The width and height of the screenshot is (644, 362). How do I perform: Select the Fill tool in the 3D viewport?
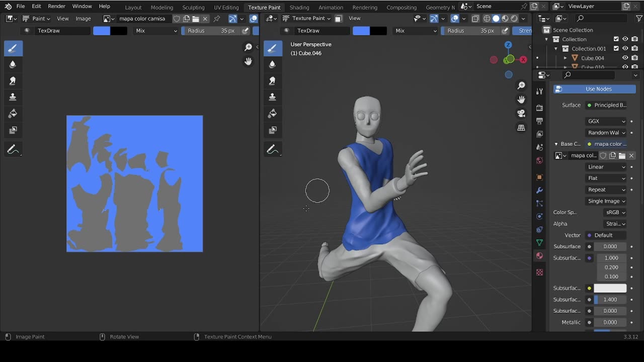272,114
